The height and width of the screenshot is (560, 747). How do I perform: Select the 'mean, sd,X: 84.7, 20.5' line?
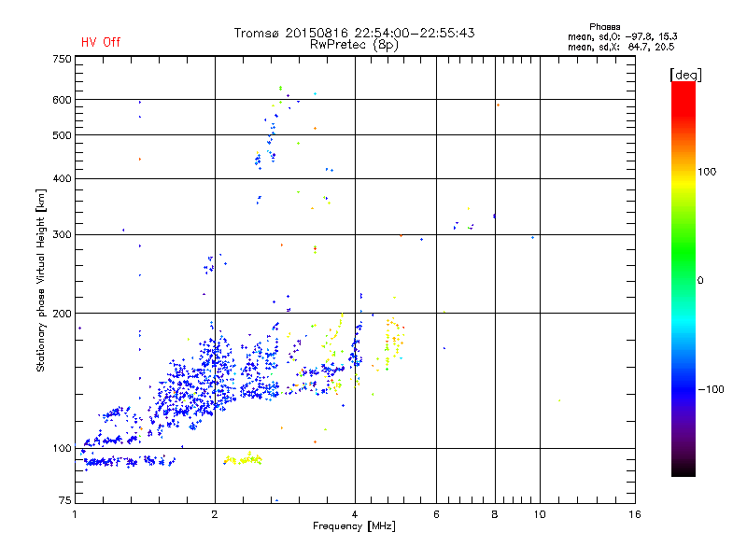coord(621,47)
